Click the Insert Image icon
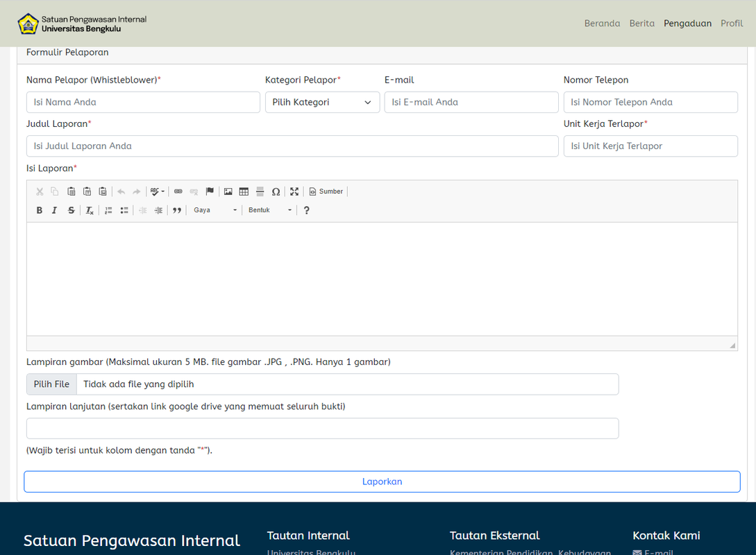756x555 pixels. [x=228, y=191]
